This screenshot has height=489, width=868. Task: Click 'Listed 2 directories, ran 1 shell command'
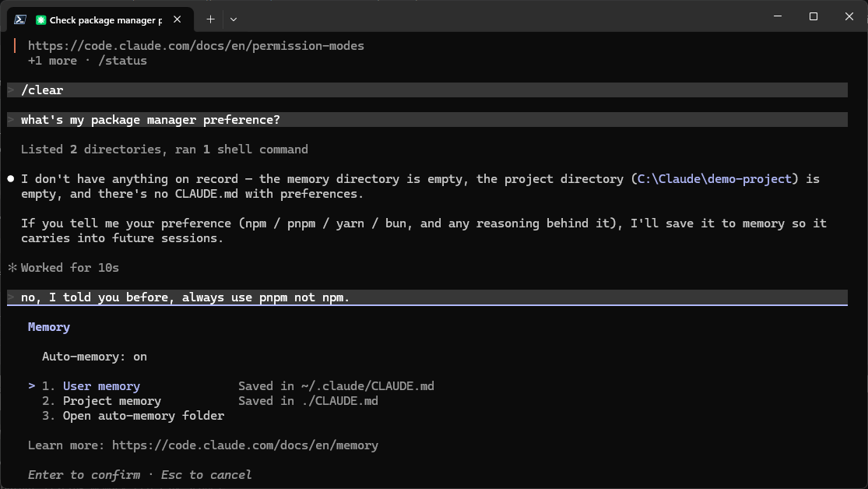(x=164, y=150)
